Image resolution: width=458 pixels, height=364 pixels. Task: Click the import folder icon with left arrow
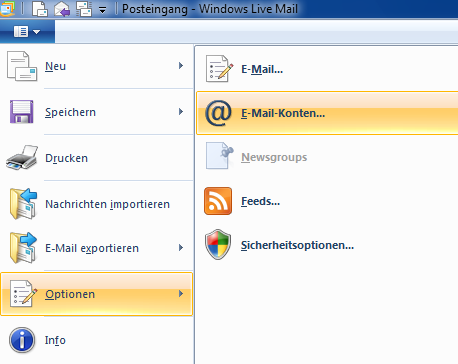(x=23, y=204)
